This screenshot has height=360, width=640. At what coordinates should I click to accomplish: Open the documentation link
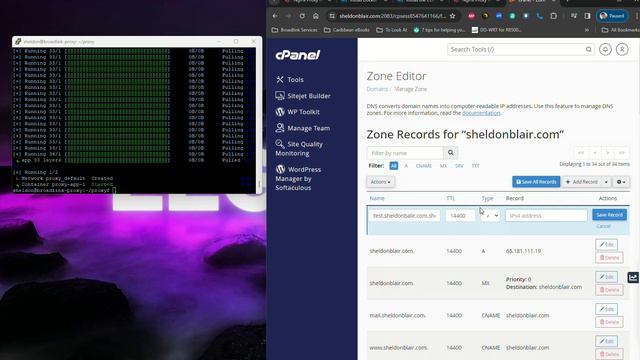(x=481, y=113)
